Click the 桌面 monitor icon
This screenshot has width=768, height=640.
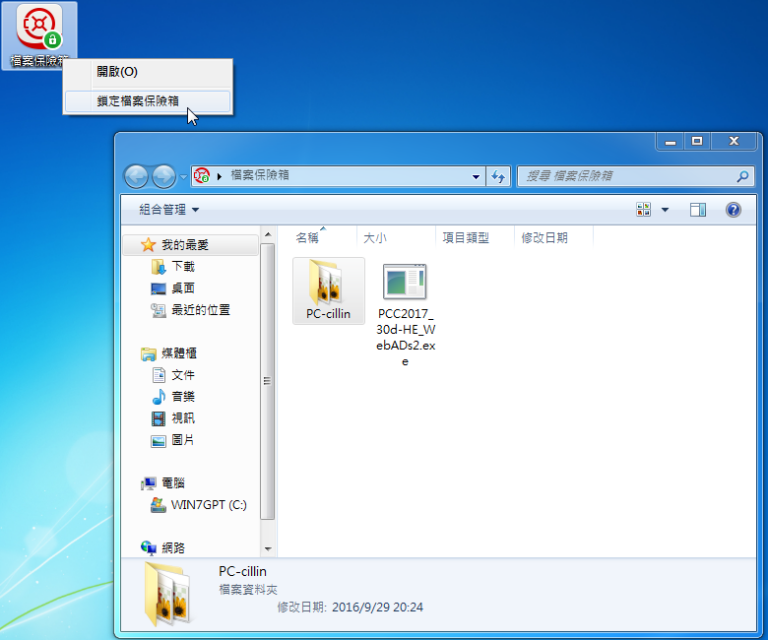(158, 289)
